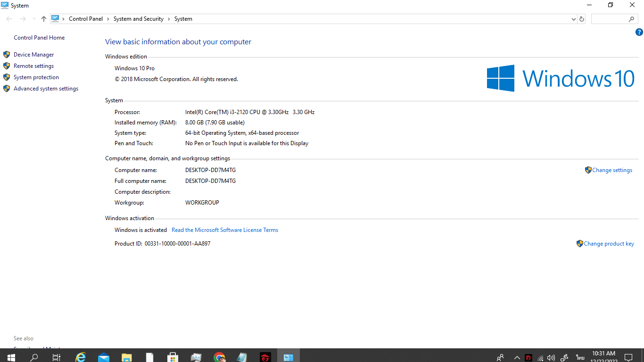The image size is (644, 362).
Task: Click the computer icon in address bar
Action: 55,19
